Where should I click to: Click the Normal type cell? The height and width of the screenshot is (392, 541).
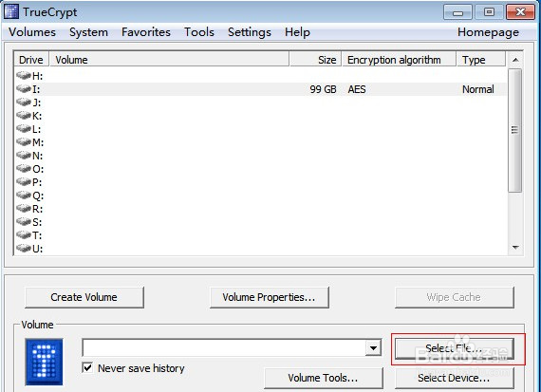[x=478, y=89]
